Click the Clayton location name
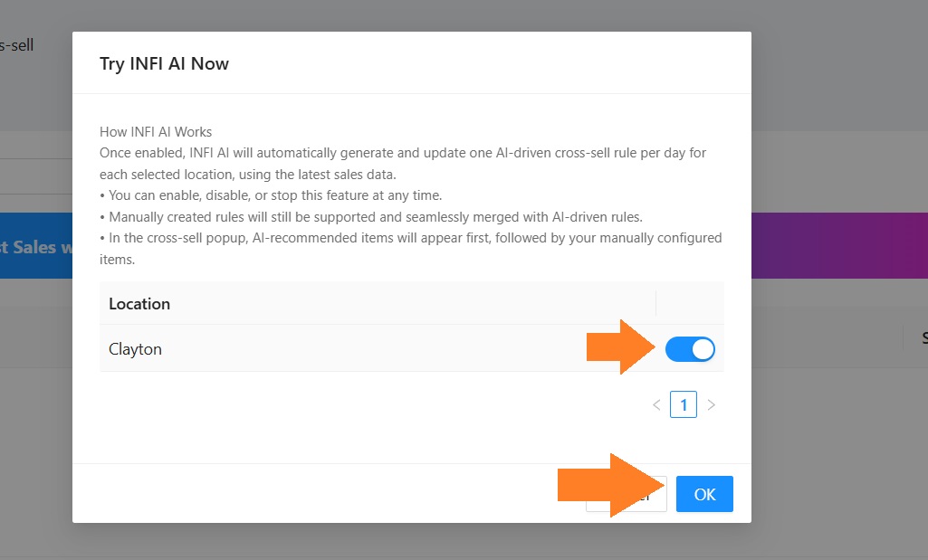Image resolution: width=928 pixels, height=560 pixels. pyautogui.click(x=135, y=349)
